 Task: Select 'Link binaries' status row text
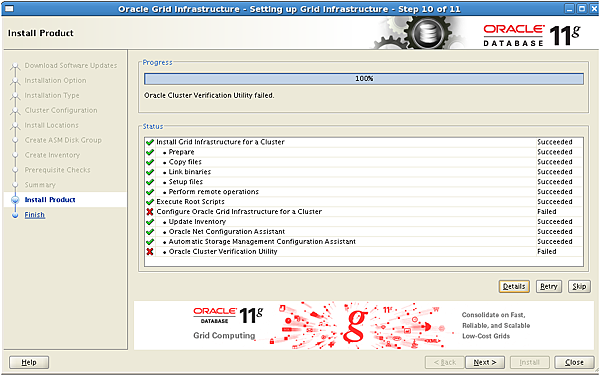[190, 172]
